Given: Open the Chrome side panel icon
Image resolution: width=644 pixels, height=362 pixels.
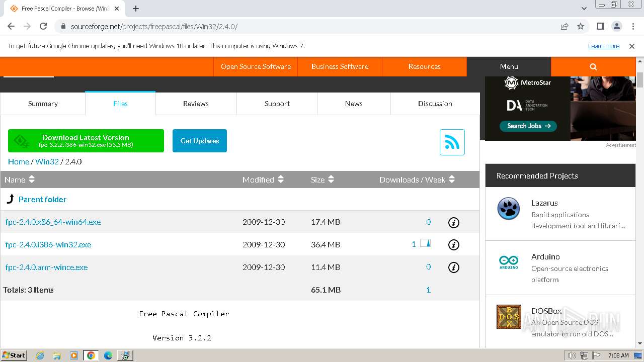Looking at the screenshot, I should tap(600, 26).
